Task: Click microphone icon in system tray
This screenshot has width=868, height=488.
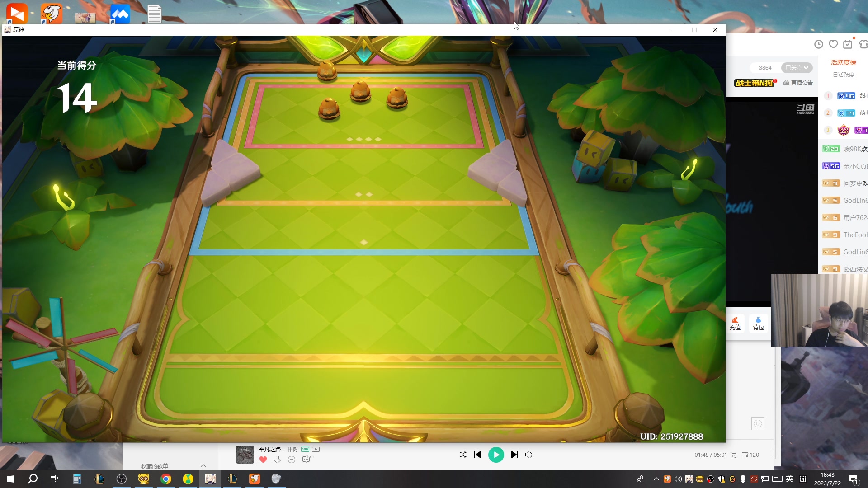Action: pos(743,479)
